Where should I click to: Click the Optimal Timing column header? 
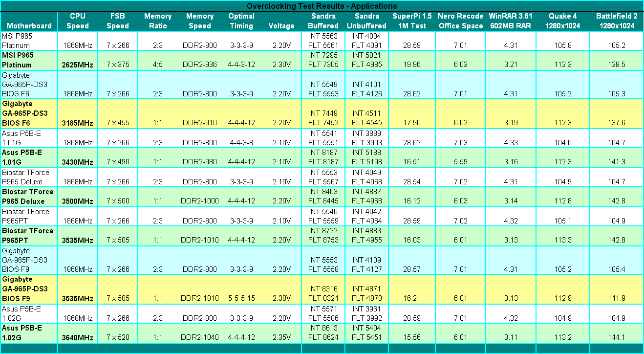[241, 21]
